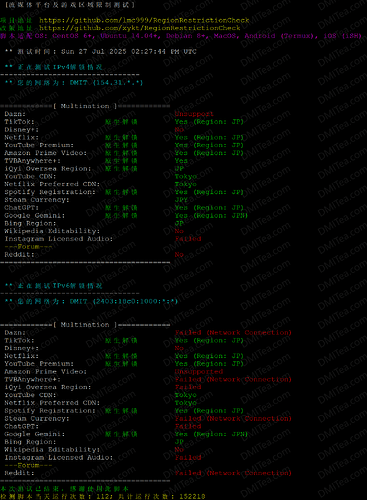This screenshot has width=367, height=500.
Task: Click the cyan heading line mentioning IPv4
Action: point(54,67)
